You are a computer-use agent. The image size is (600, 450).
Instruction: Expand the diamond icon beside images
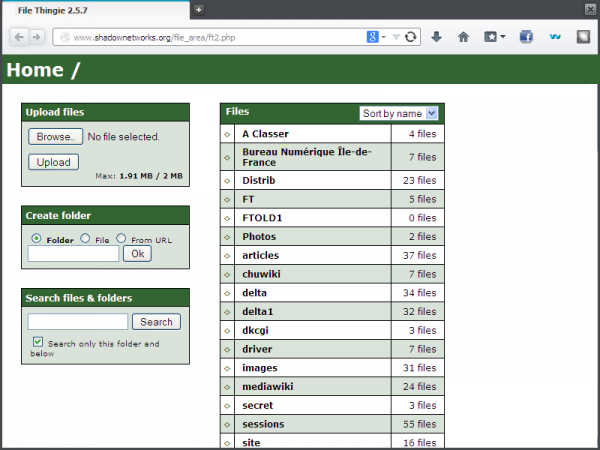coord(227,368)
